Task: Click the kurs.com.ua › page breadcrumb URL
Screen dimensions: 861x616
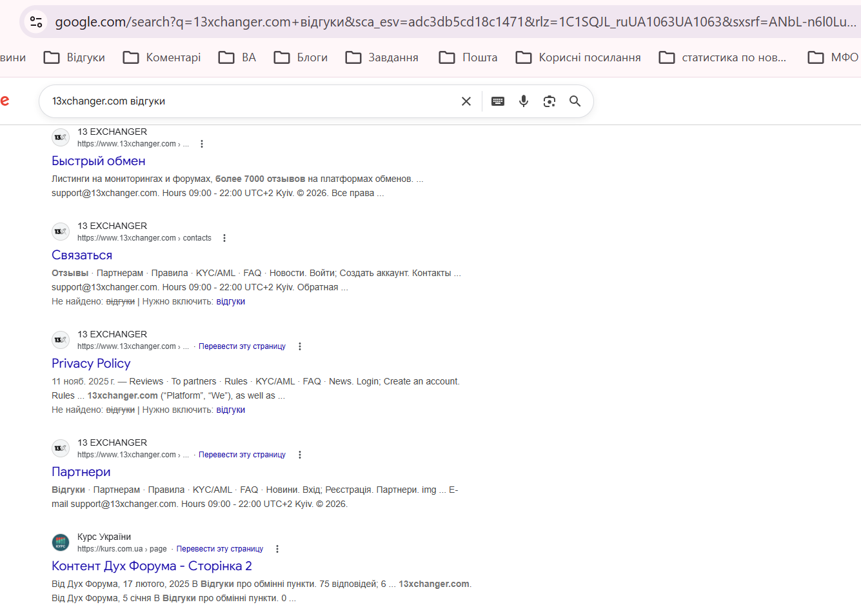Action: coord(122,549)
